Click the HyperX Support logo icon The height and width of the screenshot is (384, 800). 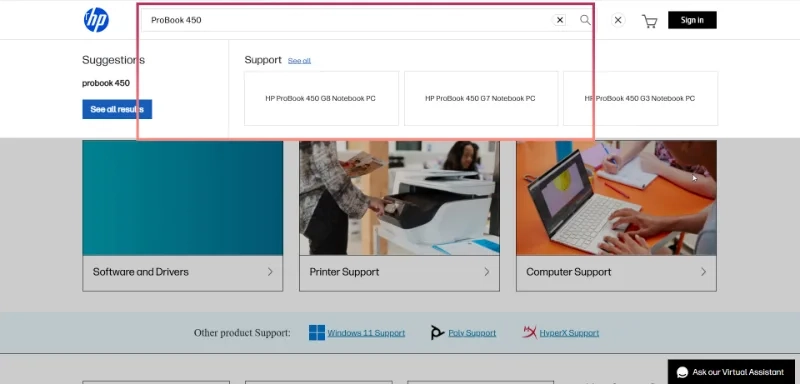point(530,332)
